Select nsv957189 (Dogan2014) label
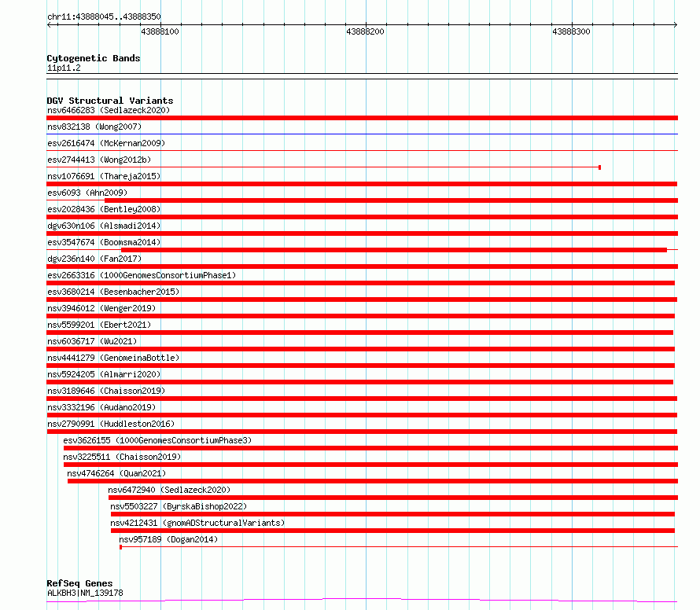 point(168,539)
